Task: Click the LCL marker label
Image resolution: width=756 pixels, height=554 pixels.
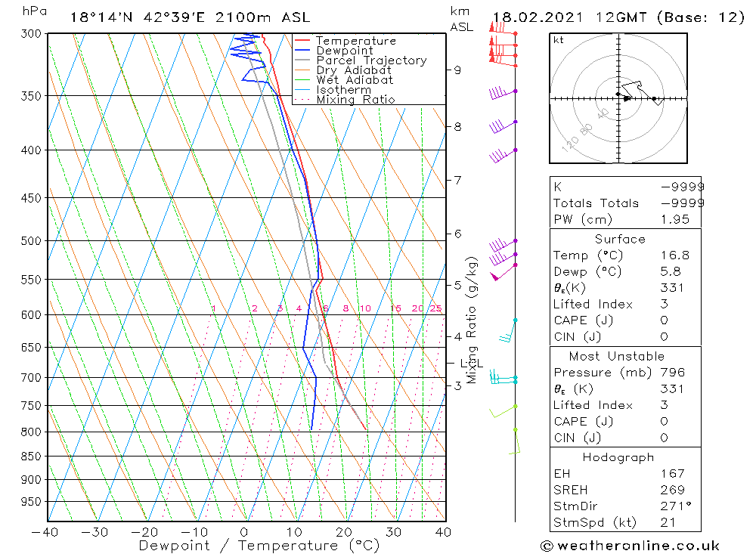Action: click(x=471, y=364)
